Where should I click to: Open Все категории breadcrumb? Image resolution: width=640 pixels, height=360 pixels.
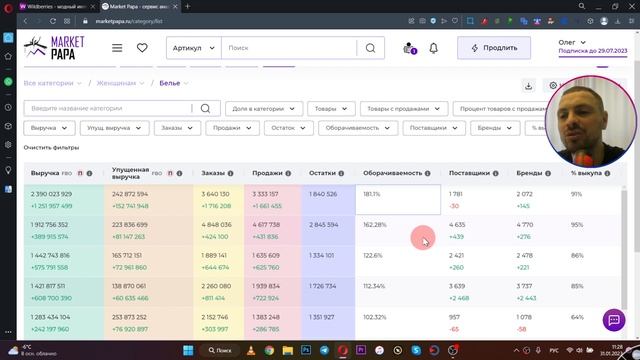point(52,83)
